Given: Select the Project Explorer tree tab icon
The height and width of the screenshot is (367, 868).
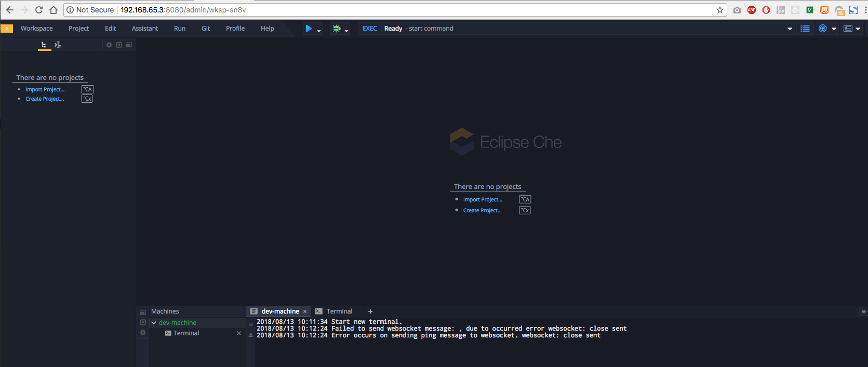Looking at the screenshot, I should (x=44, y=45).
